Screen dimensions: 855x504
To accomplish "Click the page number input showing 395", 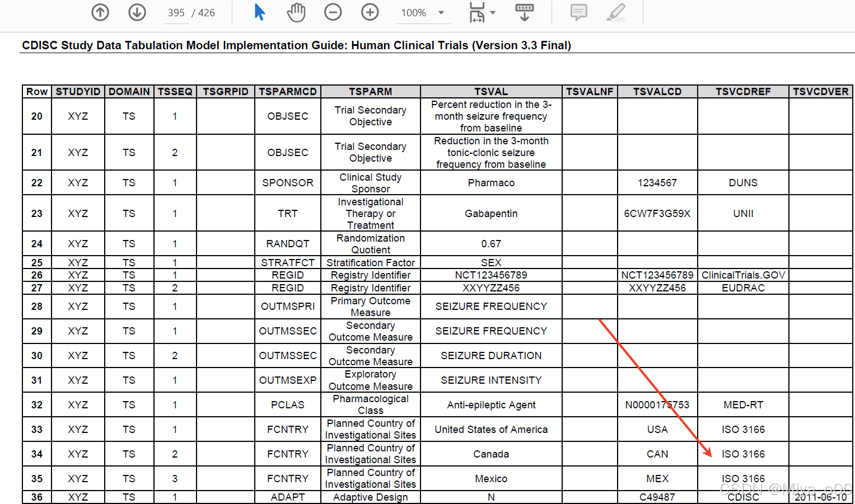I will pyautogui.click(x=176, y=12).
